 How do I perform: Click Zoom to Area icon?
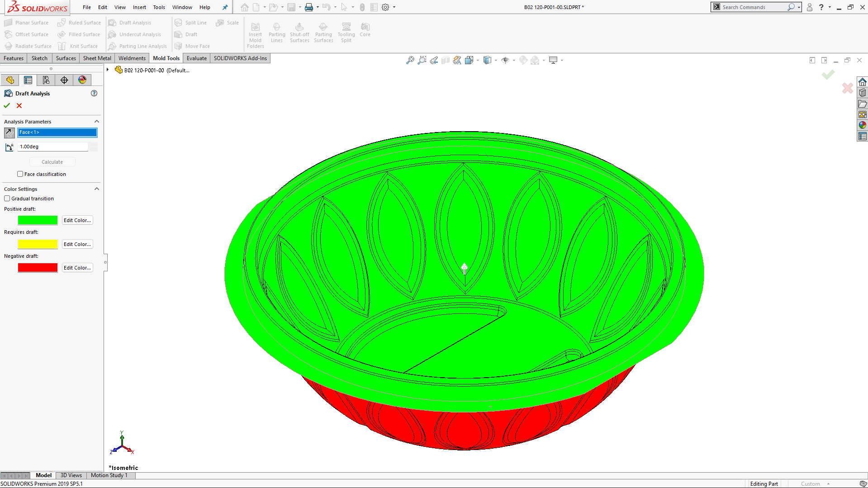(422, 60)
